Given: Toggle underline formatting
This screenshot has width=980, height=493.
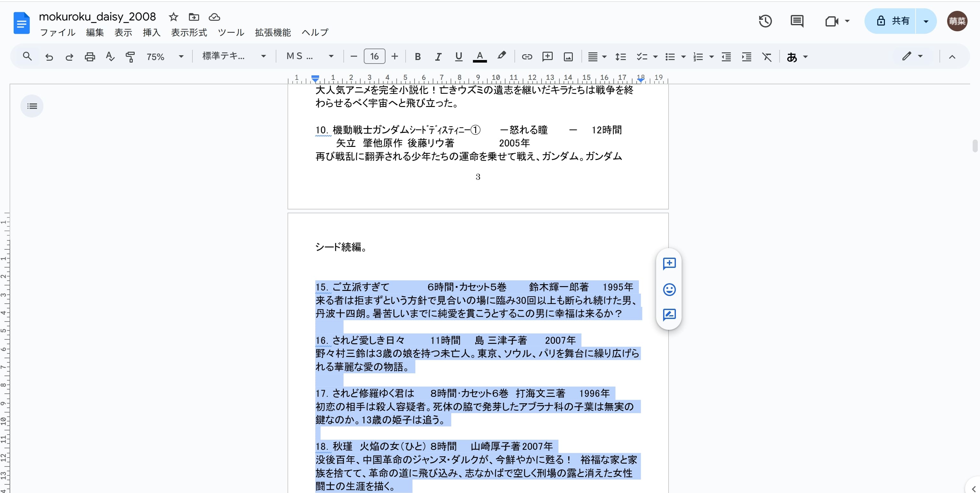Looking at the screenshot, I should [x=459, y=56].
